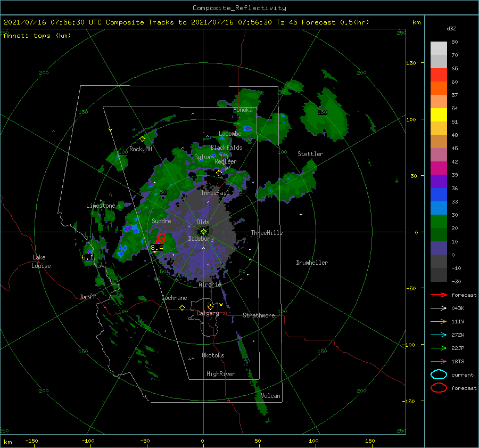Click the Stettler town label
The width and height of the screenshot is (479, 448).
pyautogui.click(x=310, y=154)
